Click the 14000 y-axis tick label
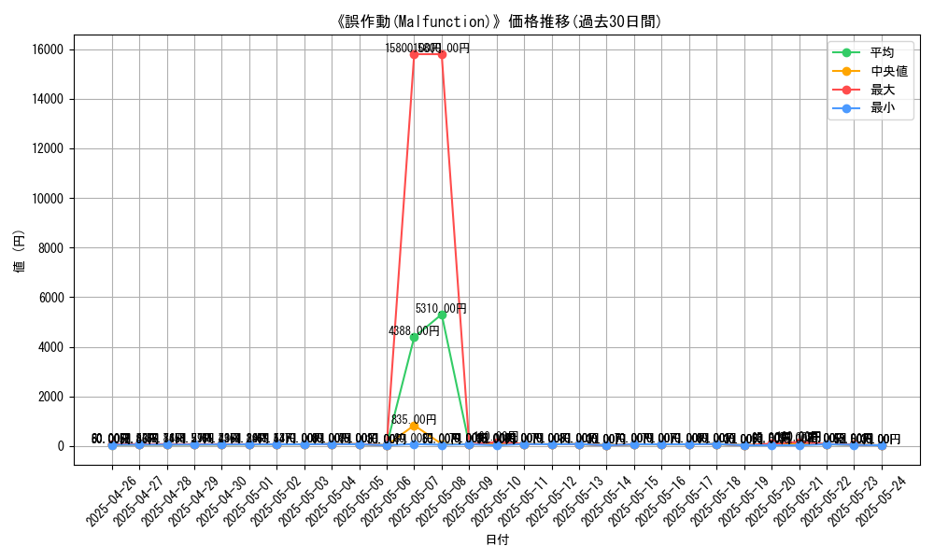 [48, 99]
